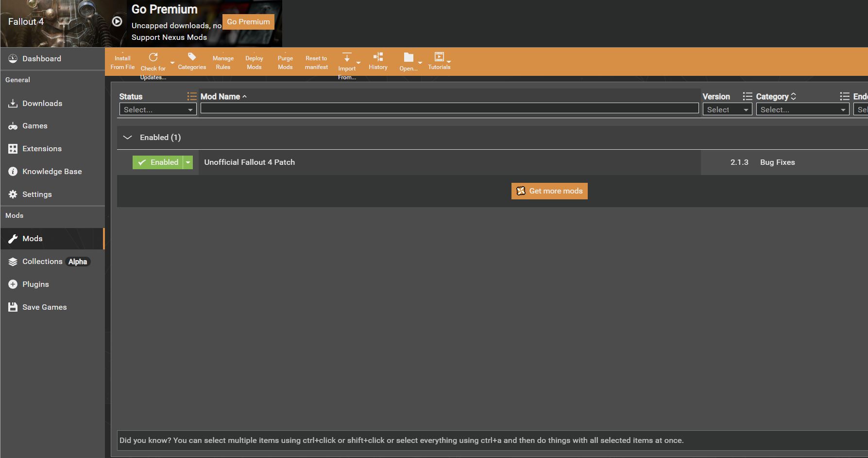Click the 'Did you know?' tip text
Image resolution: width=868 pixels, height=458 pixels.
[401, 440]
